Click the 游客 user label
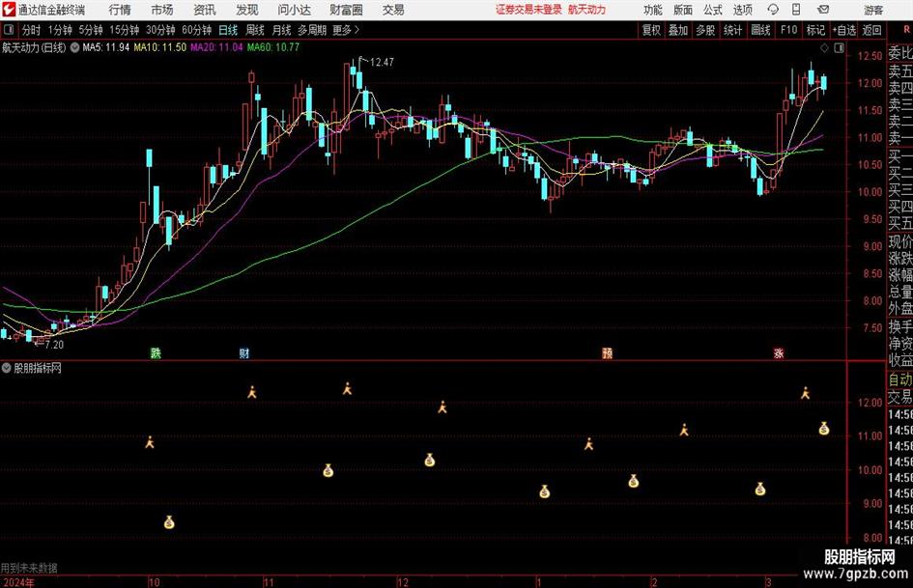 click(x=873, y=10)
